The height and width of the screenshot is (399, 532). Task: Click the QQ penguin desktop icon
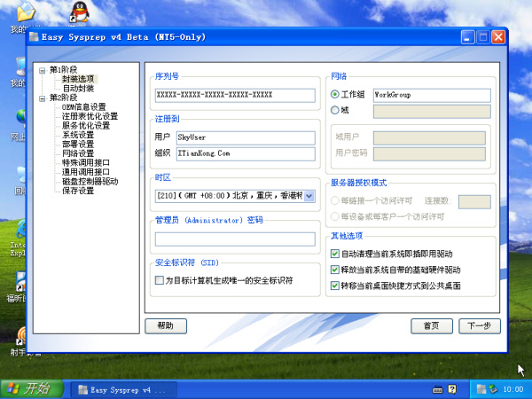pyautogui.click(x=80, y=12)
